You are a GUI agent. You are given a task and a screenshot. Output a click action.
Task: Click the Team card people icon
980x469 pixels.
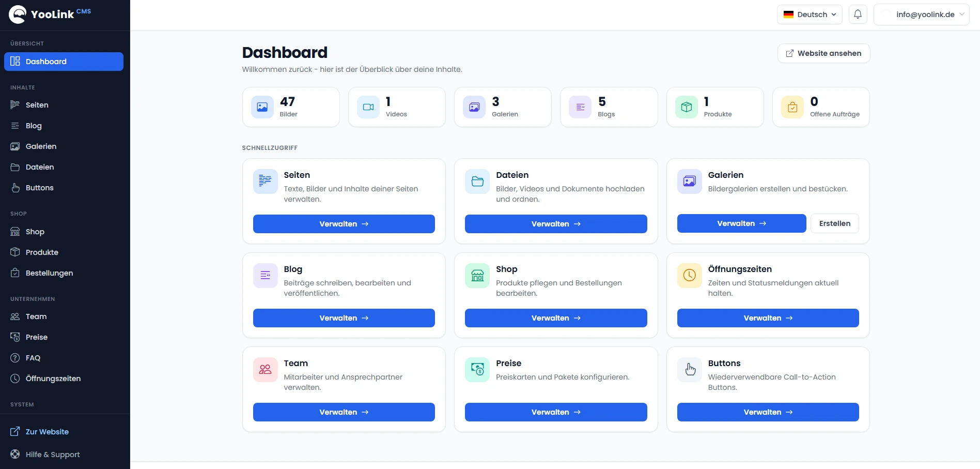tap(266, 370)
